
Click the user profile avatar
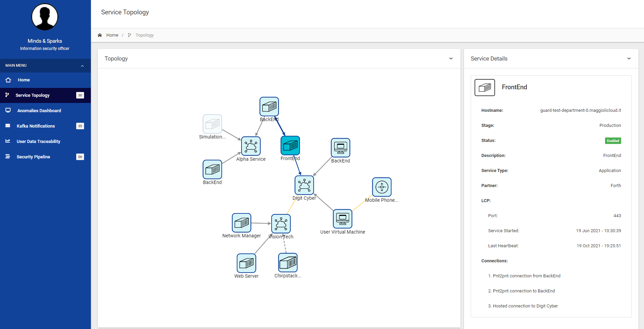[x=45, y=17]
